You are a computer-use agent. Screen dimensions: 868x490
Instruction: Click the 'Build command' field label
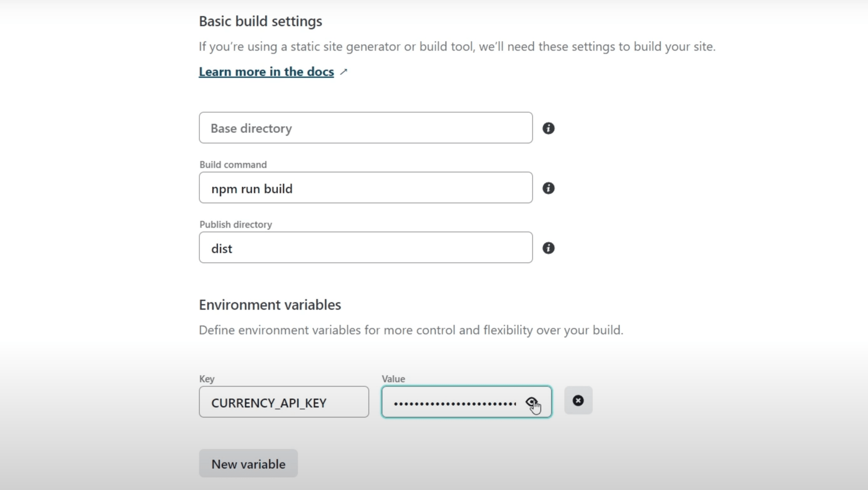pyautogui.click(x=233, y=165)
